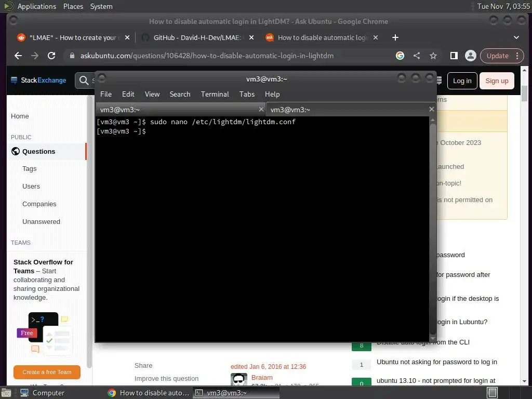Click Computer in bottom panel
532x399 pixels.
click(x=43, y=393)
